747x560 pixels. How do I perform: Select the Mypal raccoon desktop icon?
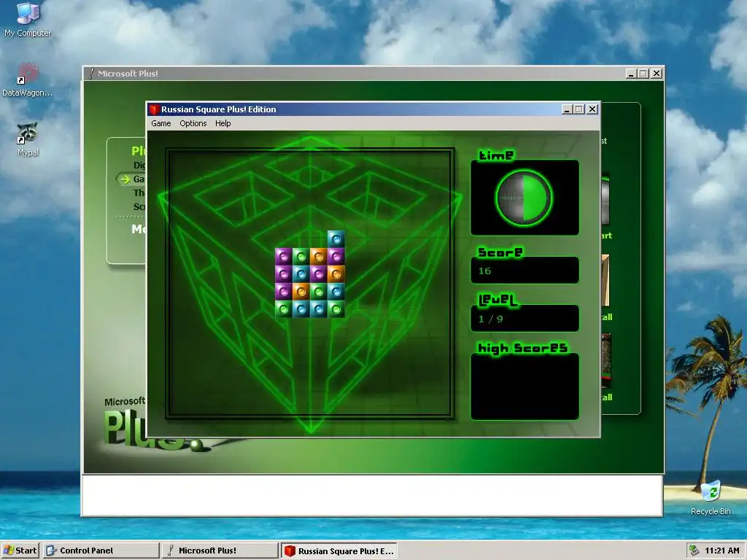[x=28, y=139]
